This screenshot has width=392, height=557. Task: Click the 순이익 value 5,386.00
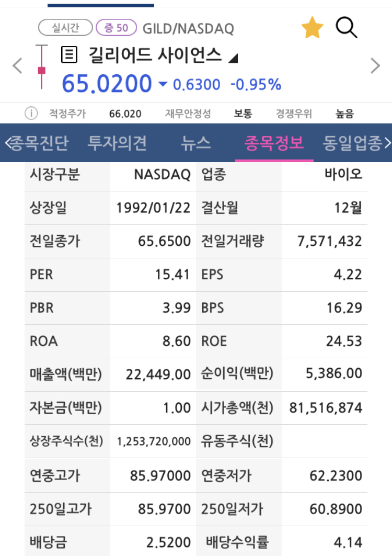click(x=334, y=373)
